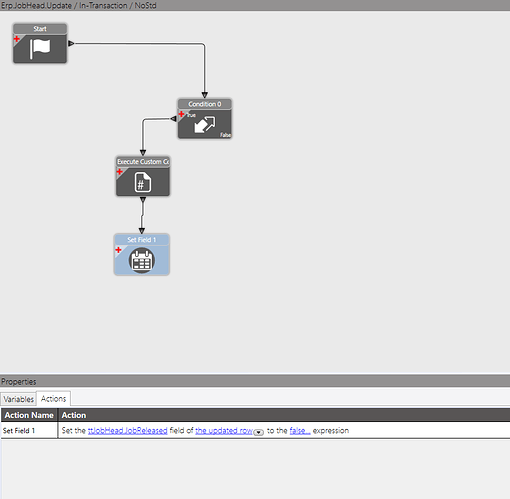Click the False output label on Condition 0
This screenshot has width=510, height=499.
[x=225, y=135]
